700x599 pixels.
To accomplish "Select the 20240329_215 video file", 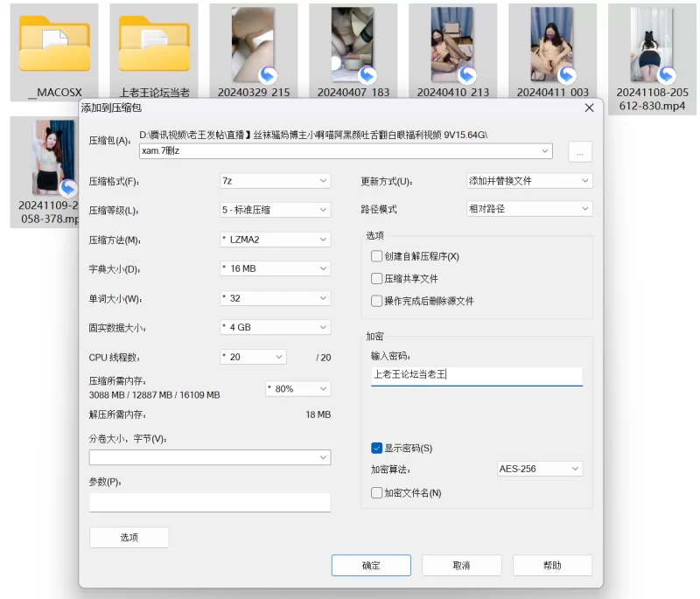I will pos(254,45).
